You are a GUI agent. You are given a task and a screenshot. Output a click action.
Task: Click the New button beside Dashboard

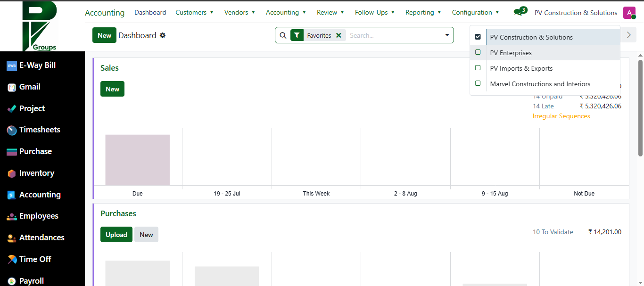(104, 35)
